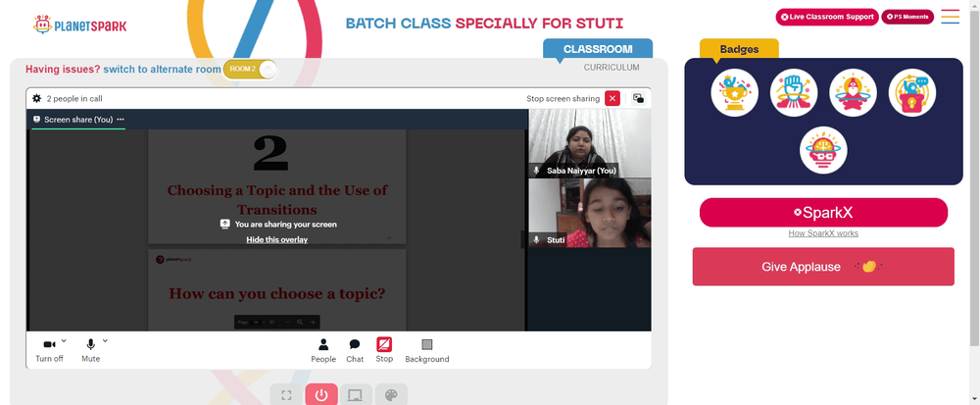Click Give Applause button
This screenshot has height=405, width=980.
point(823,267)
